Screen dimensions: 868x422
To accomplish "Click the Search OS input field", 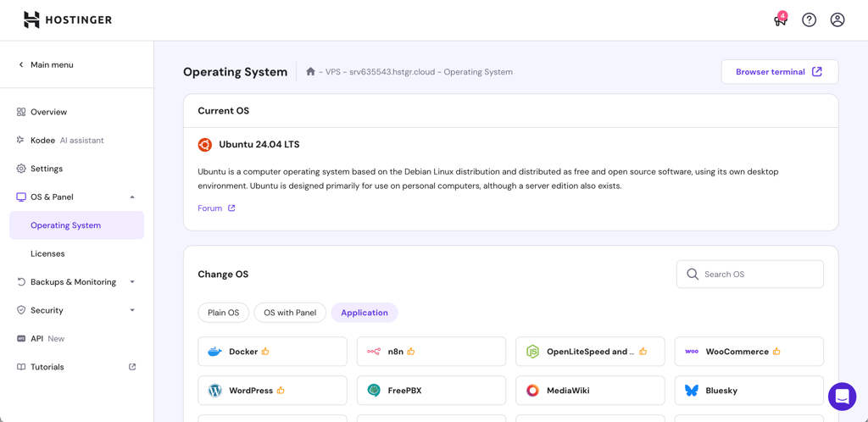I will tap(750, 275).
